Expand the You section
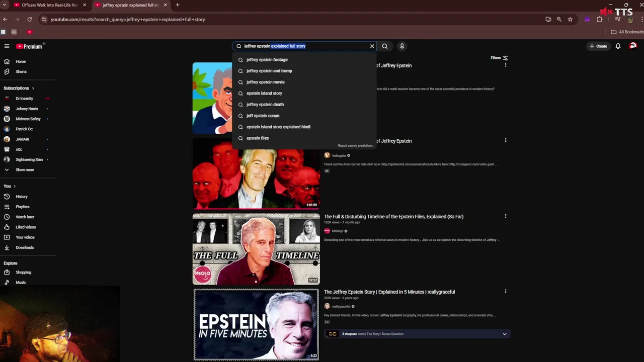 pyautogui.click(x=10, y=186)
